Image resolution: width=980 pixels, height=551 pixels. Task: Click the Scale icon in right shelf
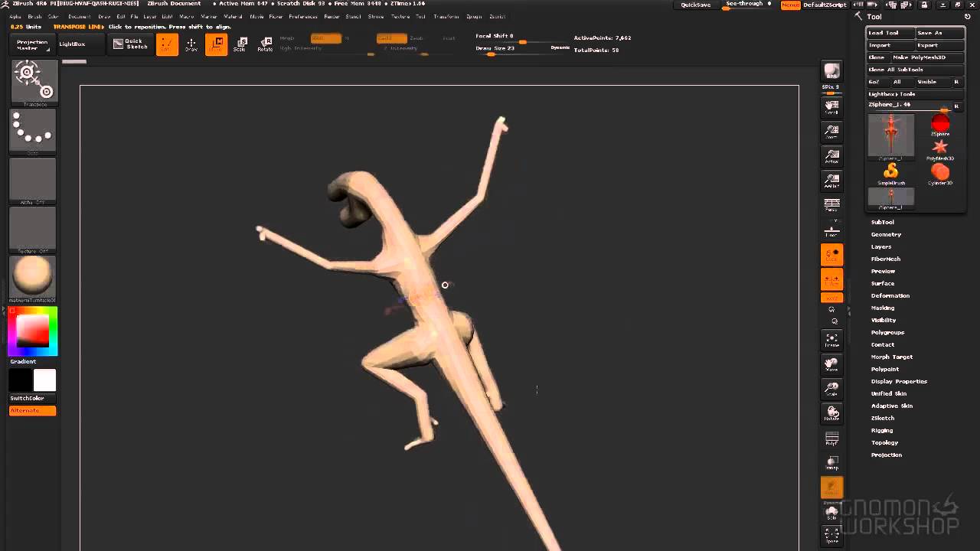tap(831, 389)
